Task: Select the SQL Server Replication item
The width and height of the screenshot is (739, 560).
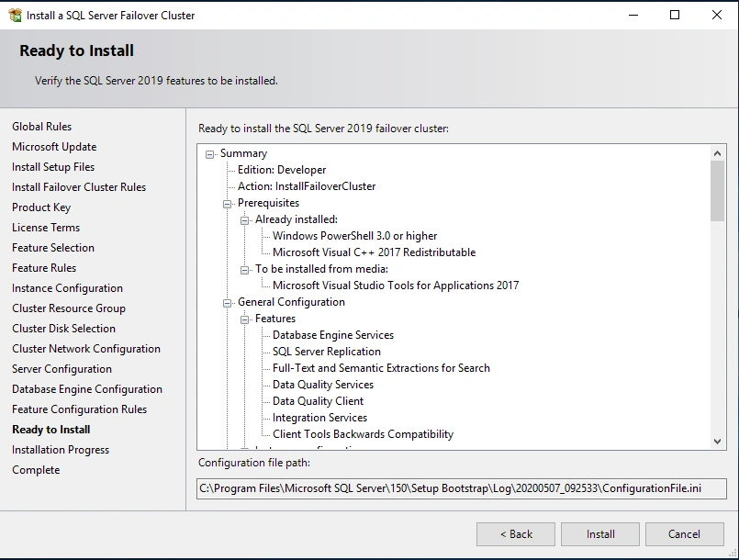Action: [326, 352]
